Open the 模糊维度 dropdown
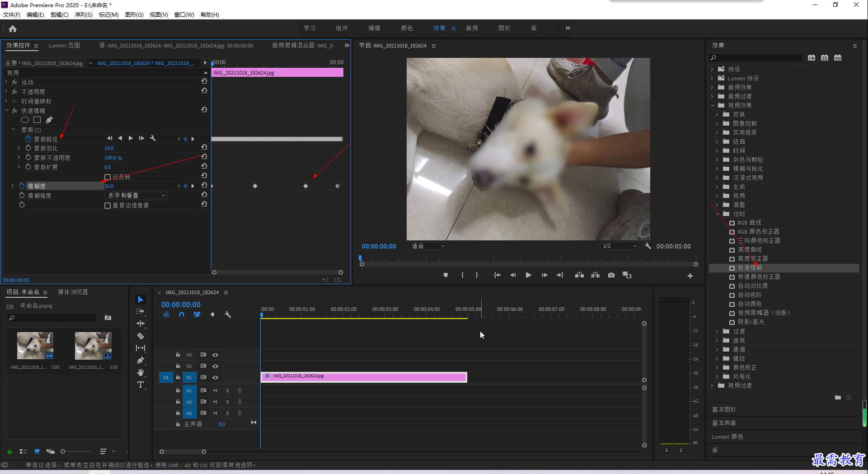Screen dimensions: 868x474 tap(136, 195)
